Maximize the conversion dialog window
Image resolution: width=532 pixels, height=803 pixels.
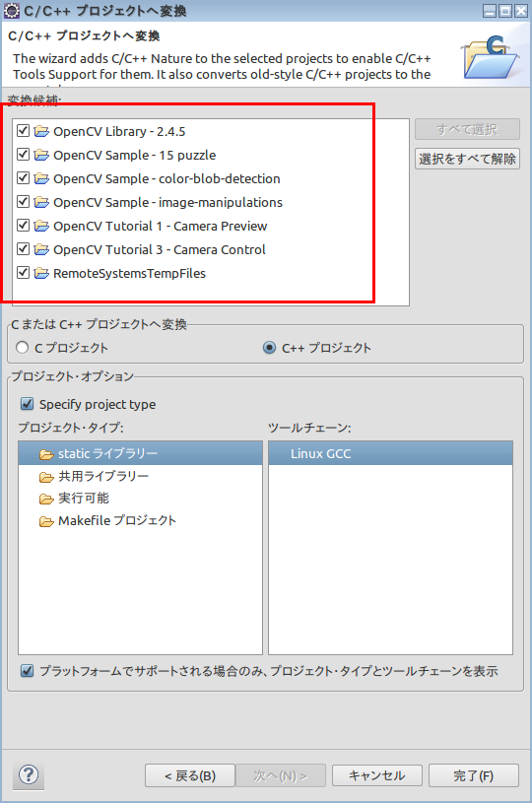point(505,10)
